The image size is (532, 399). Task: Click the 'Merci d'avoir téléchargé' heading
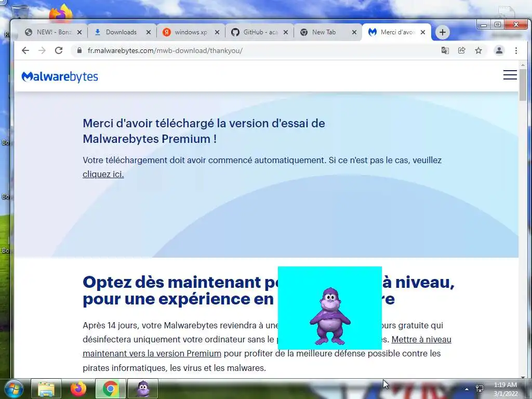(x=204, y=131)
